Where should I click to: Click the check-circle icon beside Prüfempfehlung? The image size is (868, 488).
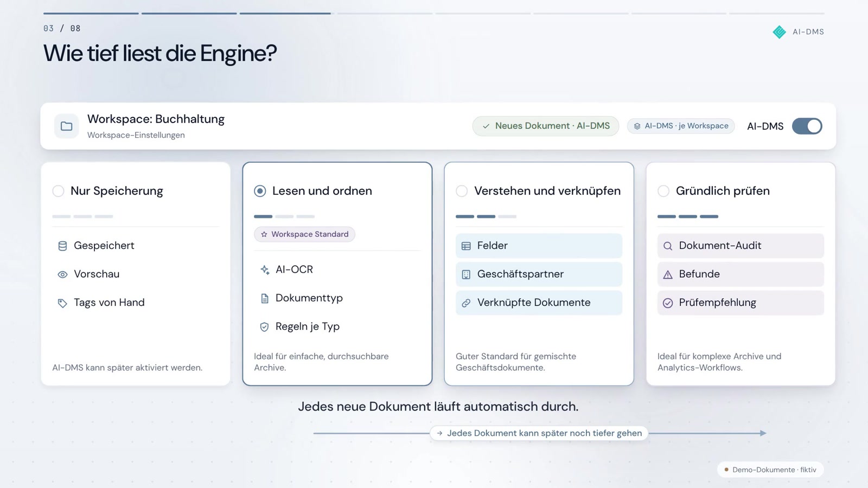[x=668, y=303]
